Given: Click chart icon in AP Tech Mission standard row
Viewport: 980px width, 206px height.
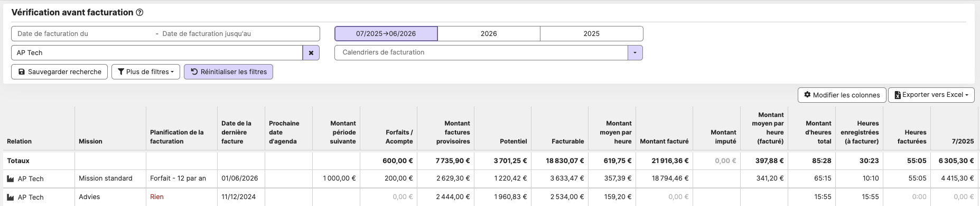Looking at the screenshot, I should coord(10,179).
